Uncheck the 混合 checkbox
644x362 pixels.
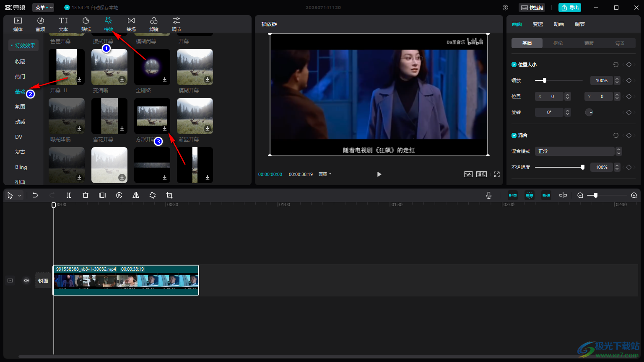click(514, 135)
